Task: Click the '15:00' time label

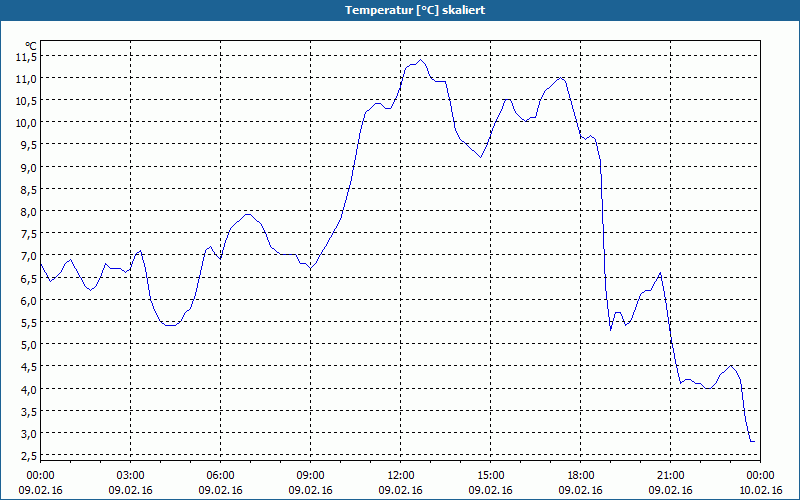Action: pos(490,476)
